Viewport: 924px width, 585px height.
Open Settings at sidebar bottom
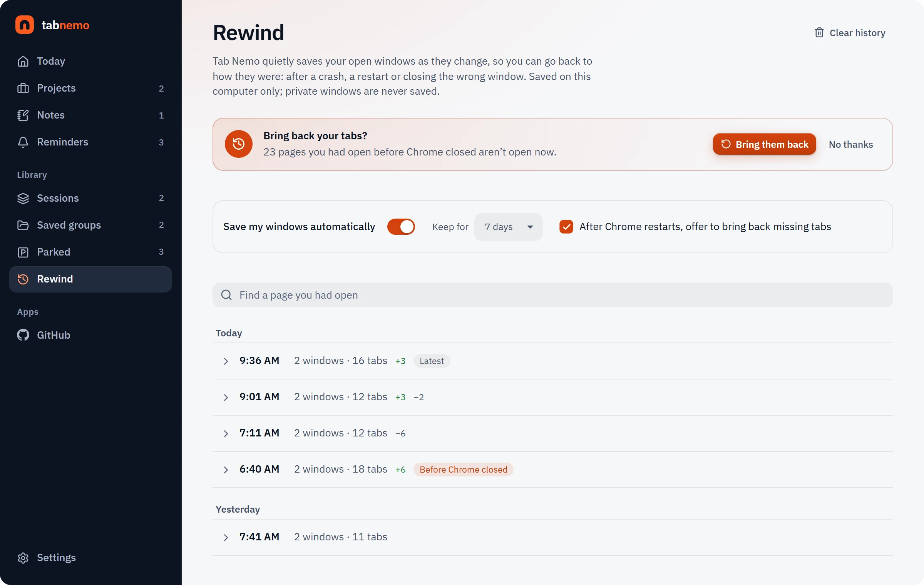[90, 558]
